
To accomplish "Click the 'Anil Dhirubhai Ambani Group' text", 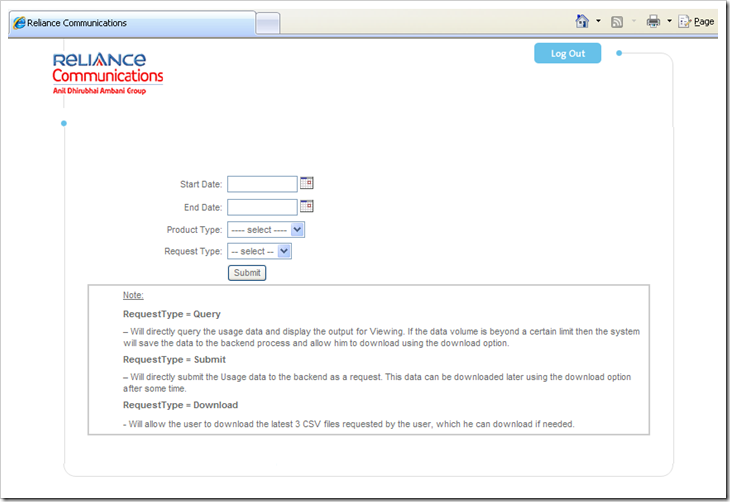I will (x=99, y=91).
